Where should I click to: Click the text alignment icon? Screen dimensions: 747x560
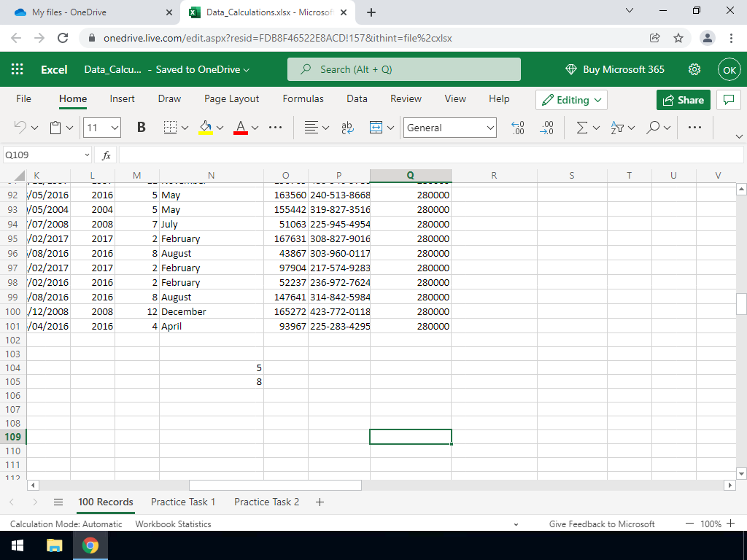[x=311, y=128]
